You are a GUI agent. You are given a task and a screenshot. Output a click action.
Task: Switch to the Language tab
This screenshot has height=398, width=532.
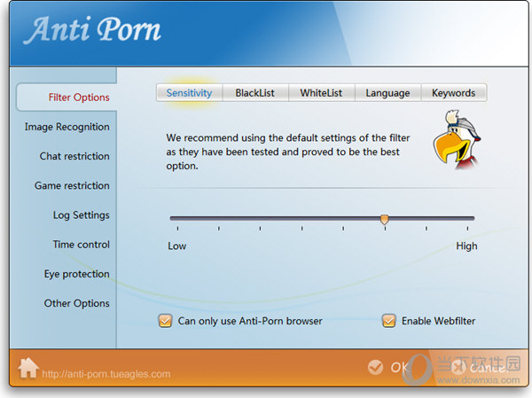387,92
